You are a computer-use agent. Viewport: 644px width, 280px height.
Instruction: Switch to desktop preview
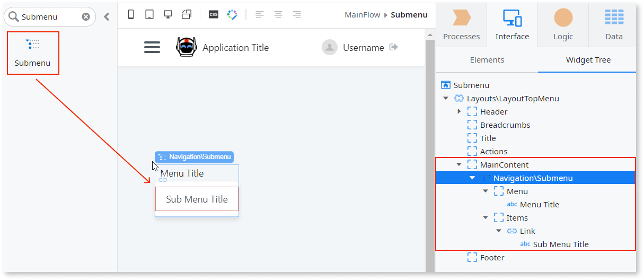point(168,15)
